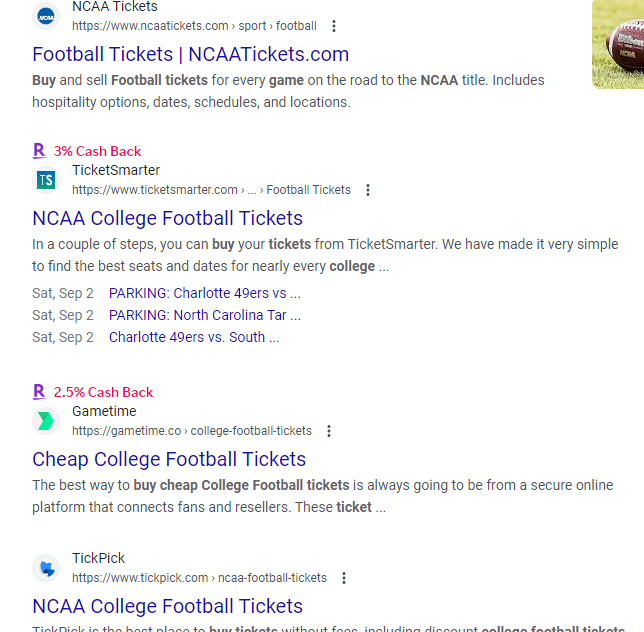Open the three-dot menu for Gametime result
This screenshot has width=644, height=632.
[x=329, y=431]
